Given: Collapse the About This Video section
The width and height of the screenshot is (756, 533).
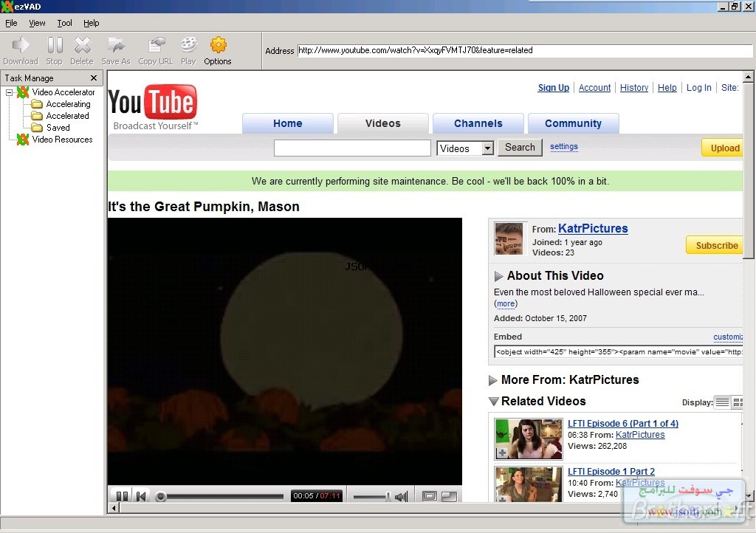Looking at the screenshot, I should tap(499, 276).
